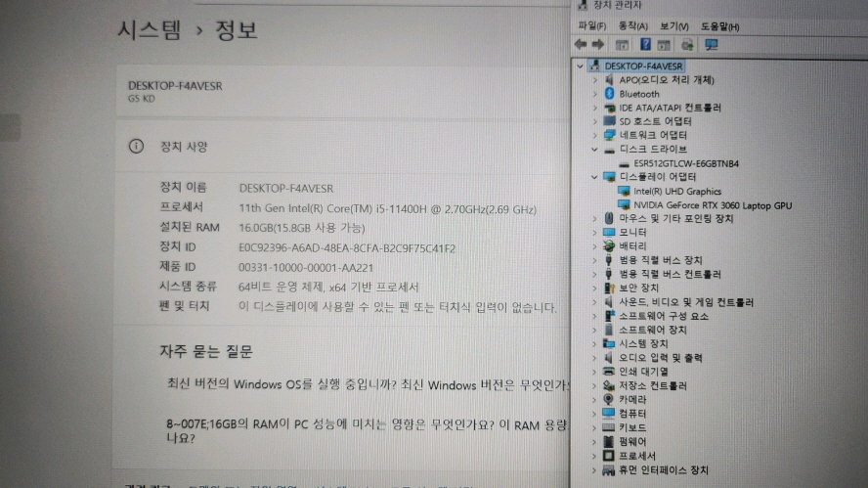This screenshot has width=868, height=488.
Task: Expand the Bluetooth node arrow
Action: (x=594, y=94)
